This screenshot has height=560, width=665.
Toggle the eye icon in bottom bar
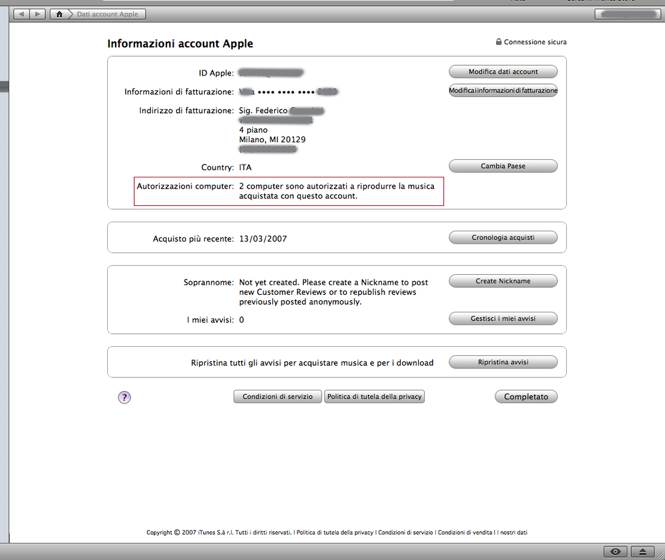(x=615, y=552)
